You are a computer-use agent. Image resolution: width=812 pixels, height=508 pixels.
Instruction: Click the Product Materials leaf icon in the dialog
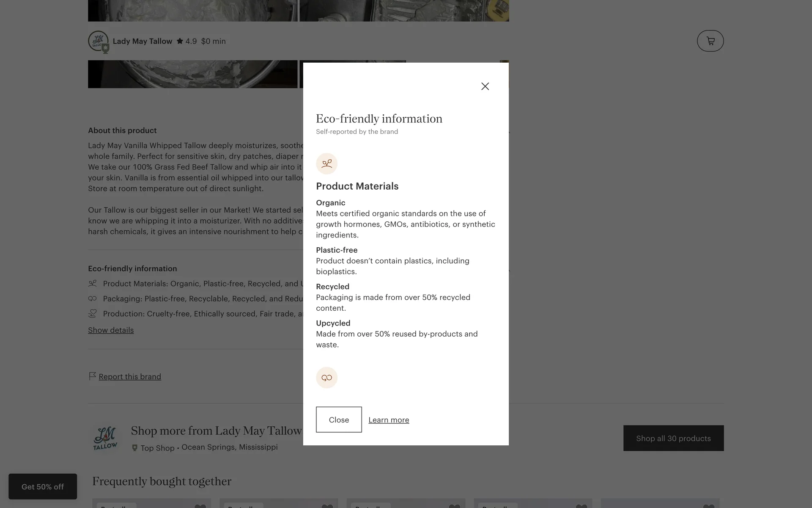click(x=326, y=164)
